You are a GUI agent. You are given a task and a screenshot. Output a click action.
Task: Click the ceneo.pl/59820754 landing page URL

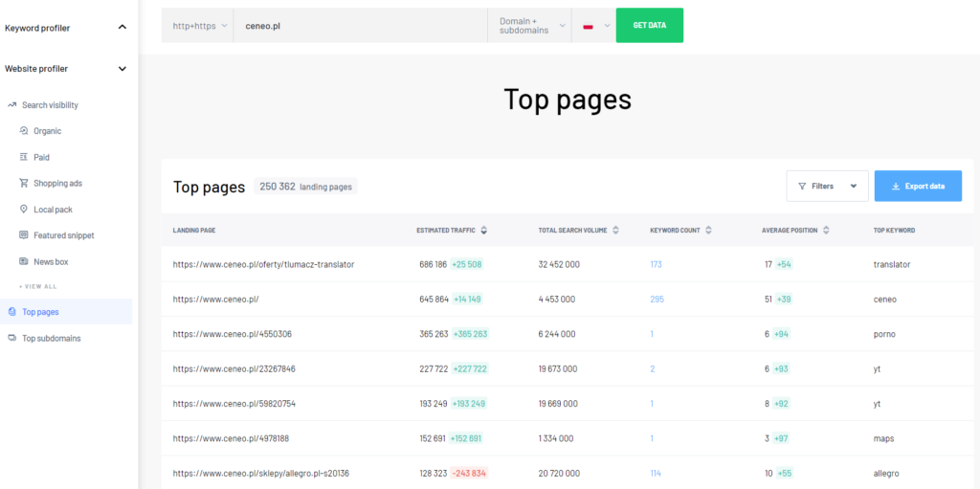tap(234, 404)
